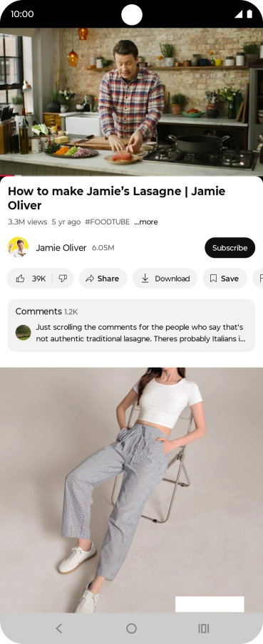Screen dimensions: 263x644
Task: Click the red video progress bar
Action: tap(7, 176)
